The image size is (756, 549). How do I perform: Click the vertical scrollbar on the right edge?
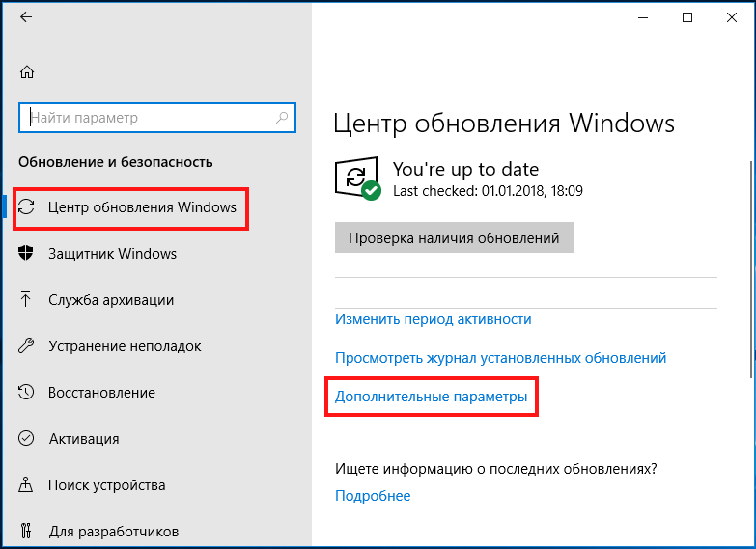752,270
